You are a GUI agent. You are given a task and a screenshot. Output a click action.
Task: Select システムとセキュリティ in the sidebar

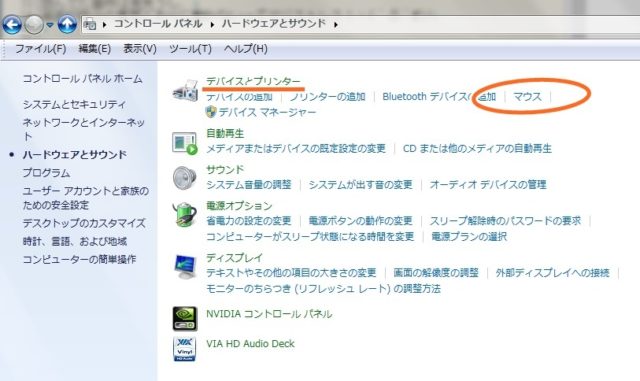74,105
